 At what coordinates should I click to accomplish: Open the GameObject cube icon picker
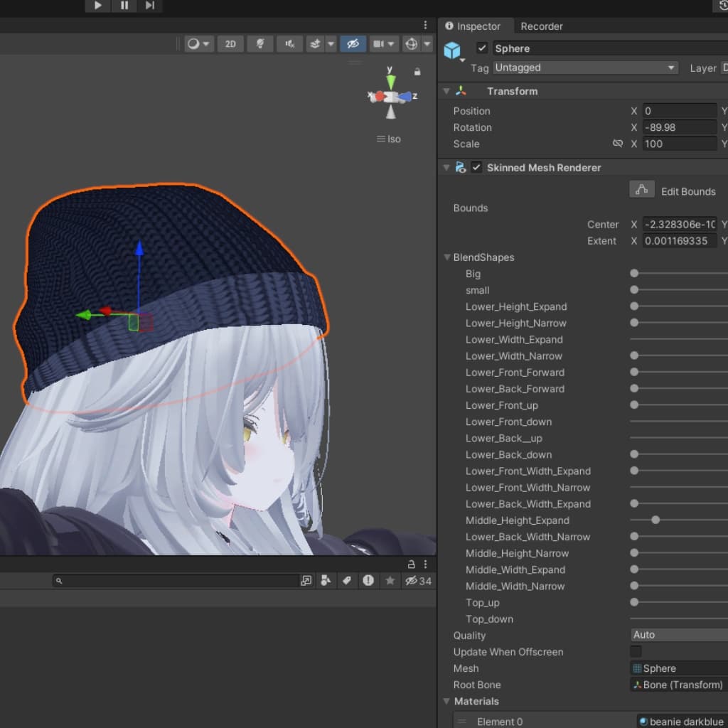pyautogui.click(x=452, y=50)
